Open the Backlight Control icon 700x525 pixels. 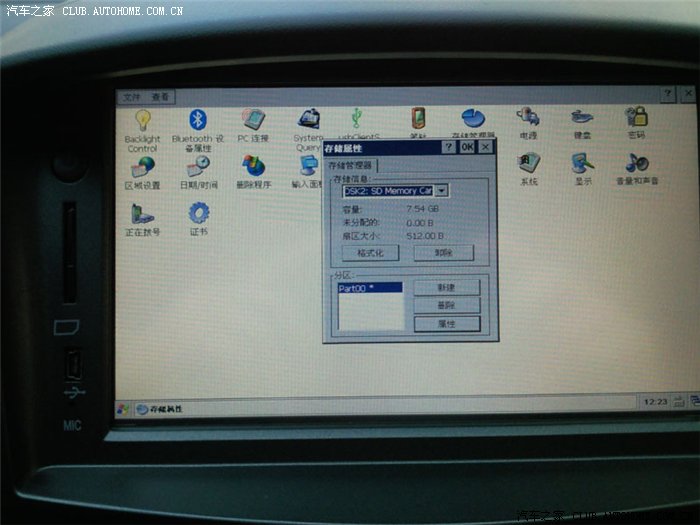point(143,121)
